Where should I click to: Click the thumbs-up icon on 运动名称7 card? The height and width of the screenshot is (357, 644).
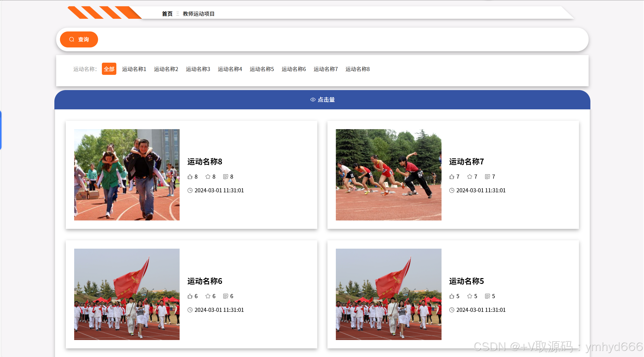tap(452, 177)
